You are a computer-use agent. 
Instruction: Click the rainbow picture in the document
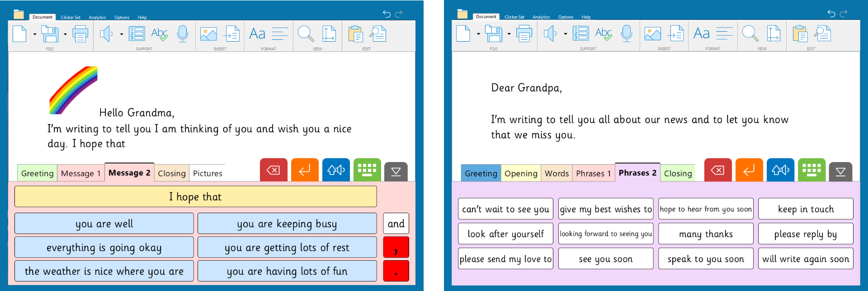73,90
